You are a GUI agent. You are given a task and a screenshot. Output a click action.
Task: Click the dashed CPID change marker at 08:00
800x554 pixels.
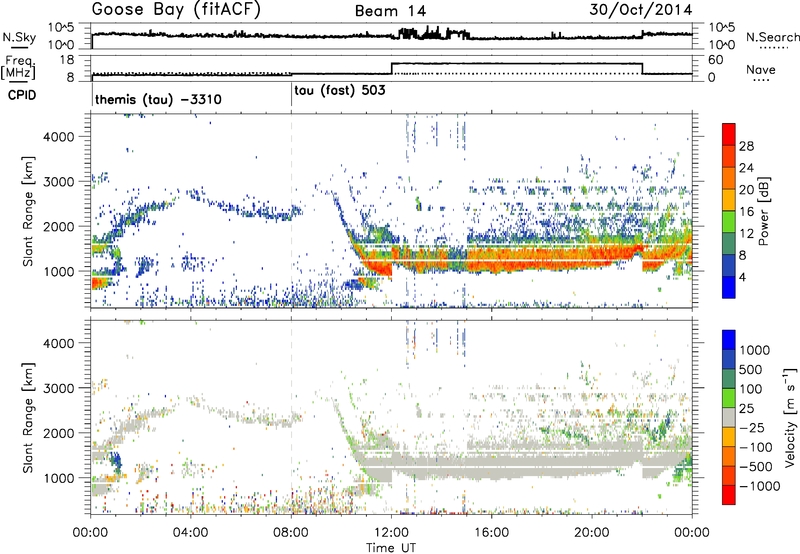point(291,210)
